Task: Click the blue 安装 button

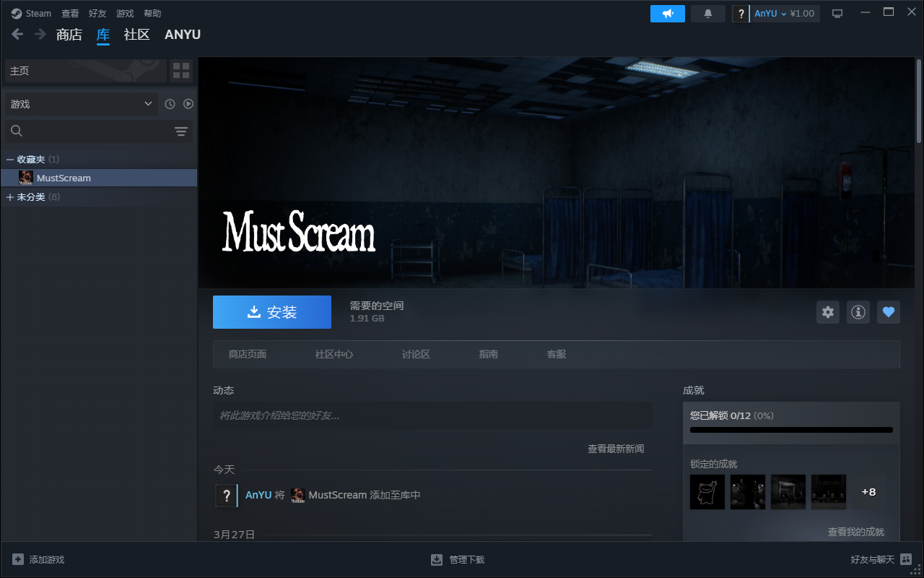Action: [x=272, y=312]
